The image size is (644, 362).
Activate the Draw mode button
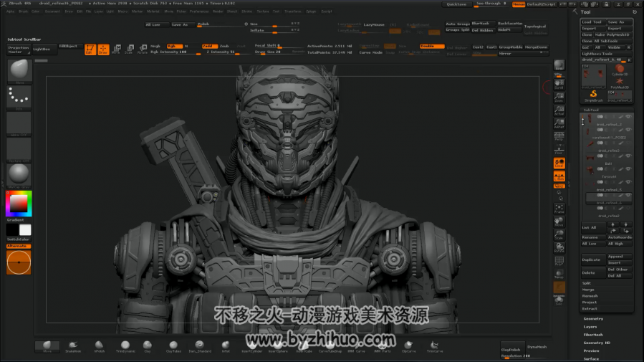[x=103, y=49]
